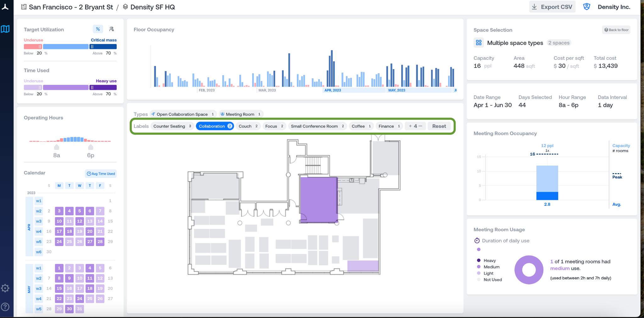Filter by Open Collaboration Space type
644x318 pixels.
pos(183,114)
